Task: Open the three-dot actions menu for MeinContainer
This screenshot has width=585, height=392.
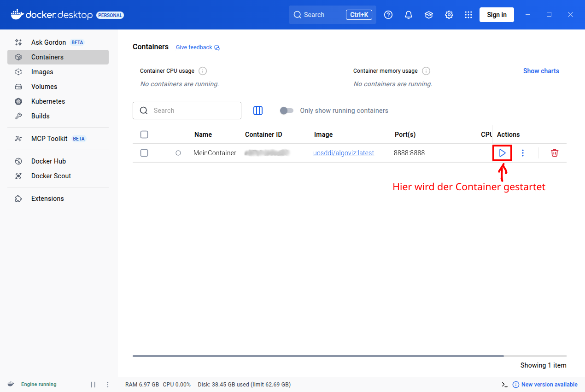Action: [522, 153]
